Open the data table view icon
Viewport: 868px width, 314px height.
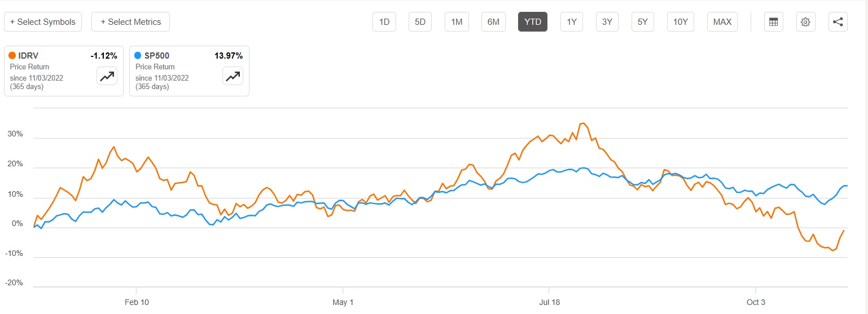tap(773, 22)
